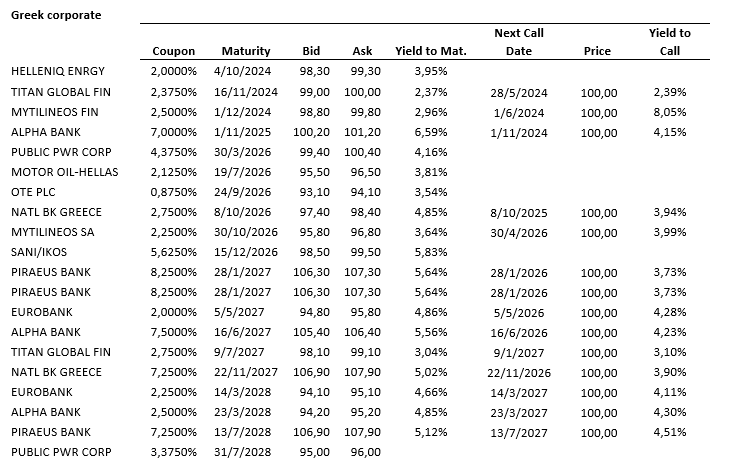Image resolution: width=739 pixels, height=473 pixels.
Task: Click the Yield to Call header
Action: 669,42
